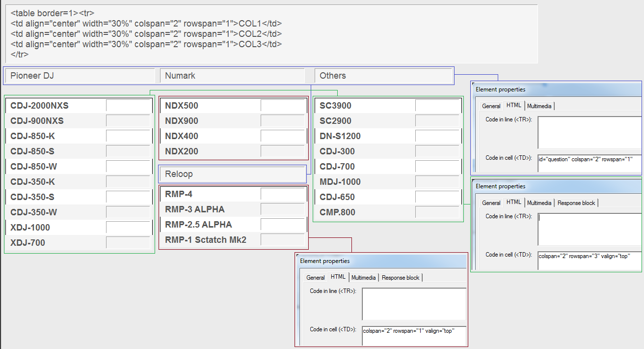The image size is (644, 349).
Task: Open Multimedia tab in blue-bordered properties panel
Action: 539,106
